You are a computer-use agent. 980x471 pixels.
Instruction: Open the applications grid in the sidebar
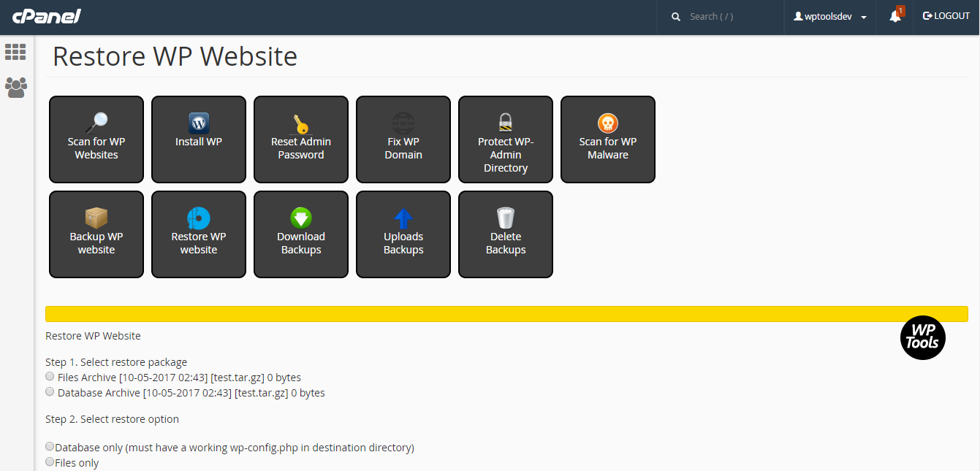click(15, 51)
